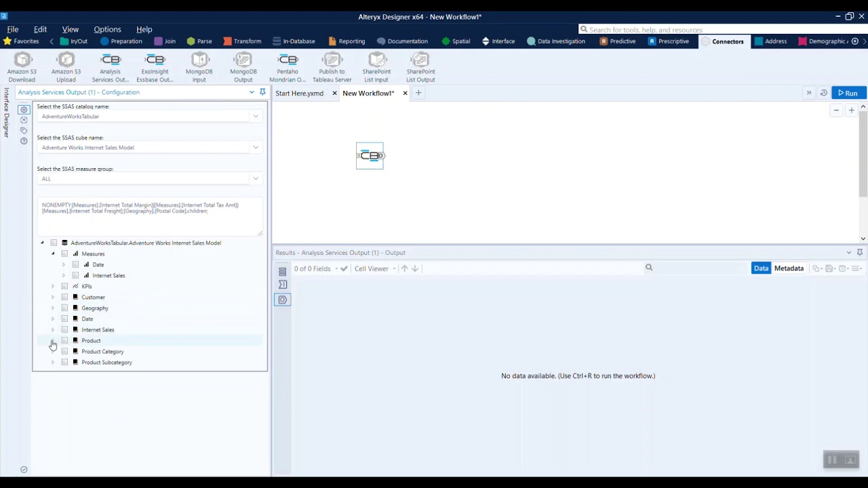This screenshot has height=488, width=868.
Task: Open the Edit menu
Action: click(x=40, y=29)
